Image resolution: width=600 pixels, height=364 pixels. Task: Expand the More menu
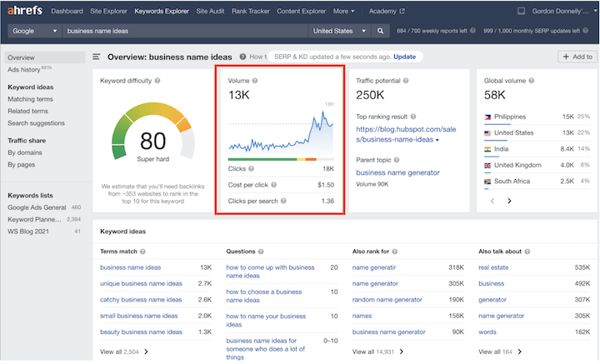click(x=343, y=11)
